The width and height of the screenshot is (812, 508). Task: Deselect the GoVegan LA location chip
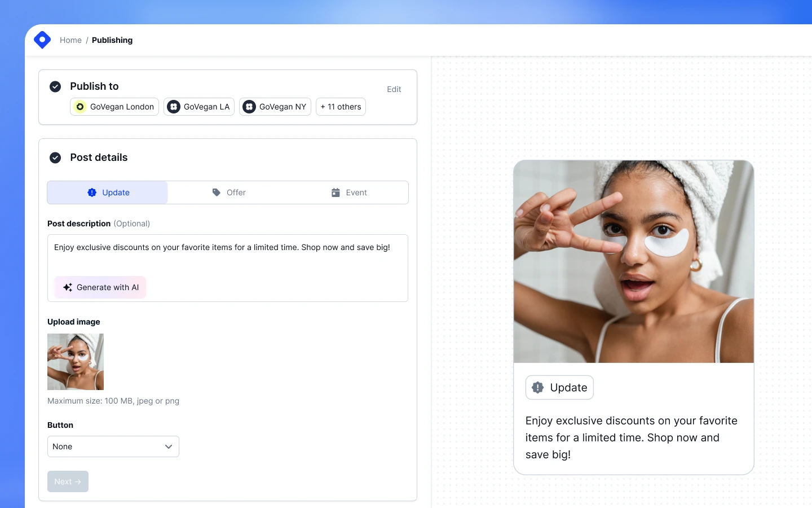click(198, 107)
